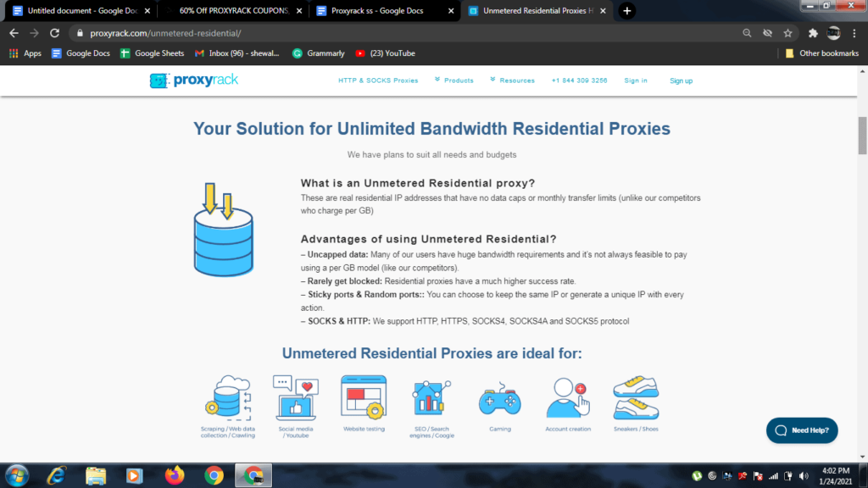
Task: Click the heading "Your Solution for Unlimited Bandwidth Residential Proxies"
Action: point(431,129)
